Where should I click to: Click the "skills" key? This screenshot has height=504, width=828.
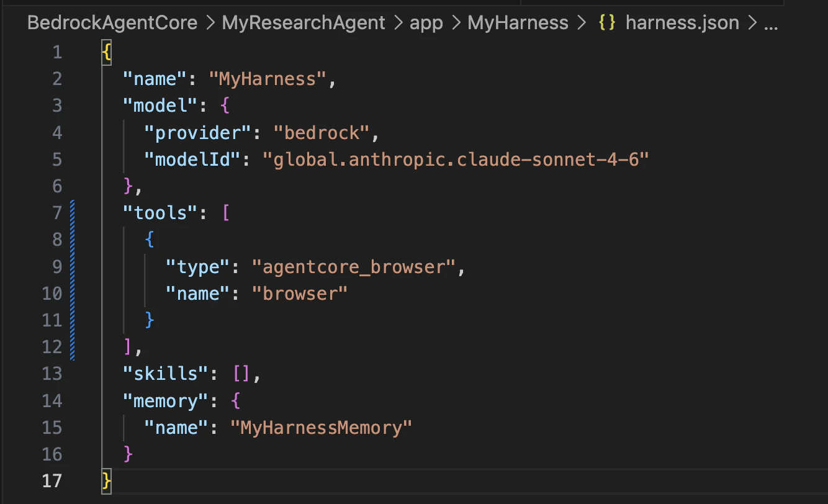[x=166, y=373]
